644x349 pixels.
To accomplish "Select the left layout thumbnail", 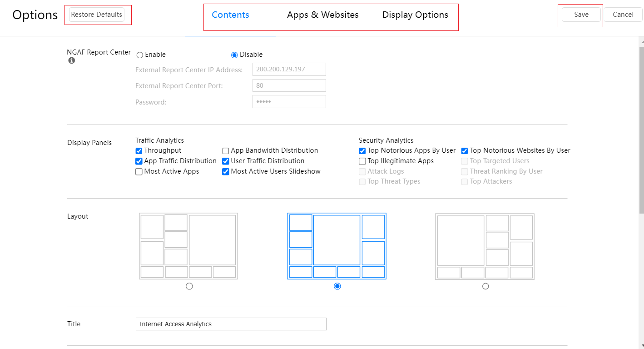I will click(x=188, y=246).
